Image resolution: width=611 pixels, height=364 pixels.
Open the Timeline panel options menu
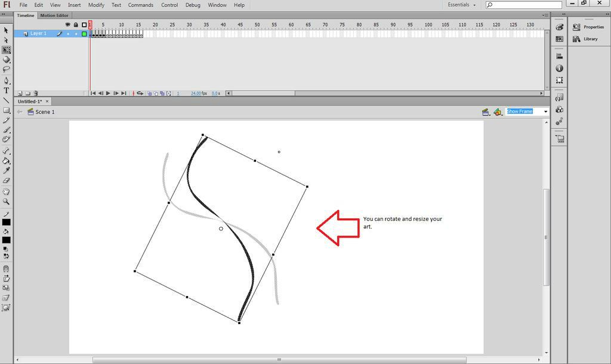click(544, 16)
